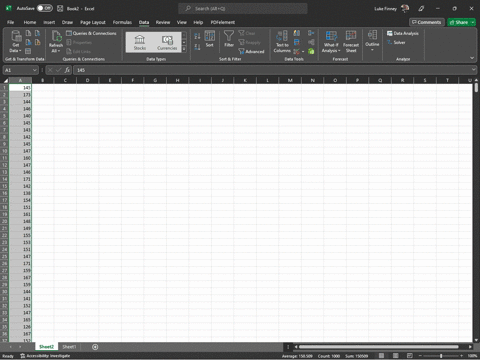Click the Comments button

click(427, 22)
